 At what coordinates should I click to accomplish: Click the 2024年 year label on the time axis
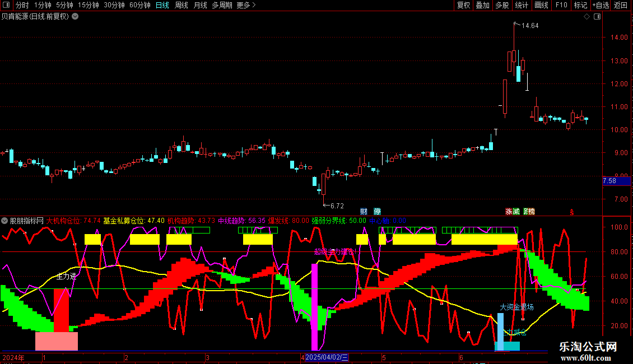(13, 358)
